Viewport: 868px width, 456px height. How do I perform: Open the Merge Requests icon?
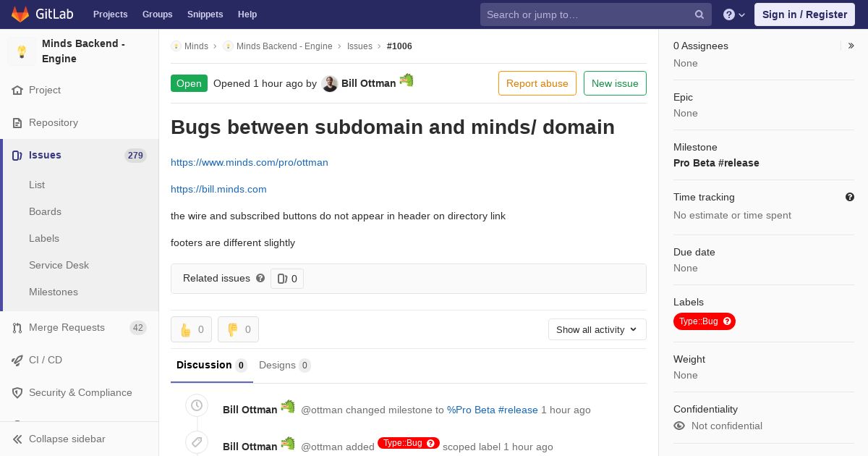coord(17,328)
